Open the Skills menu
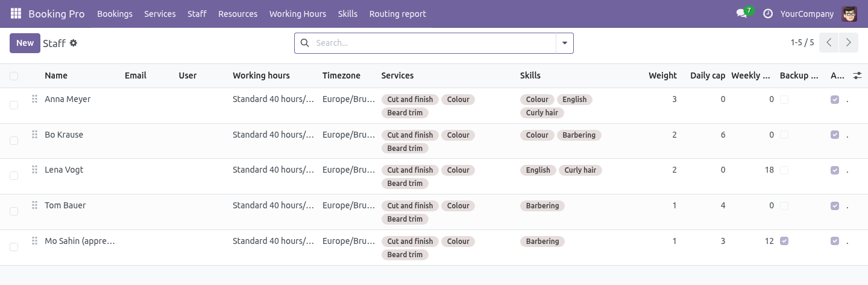Image resolution: width=868 pixels, height=285 pixels. 348,13
